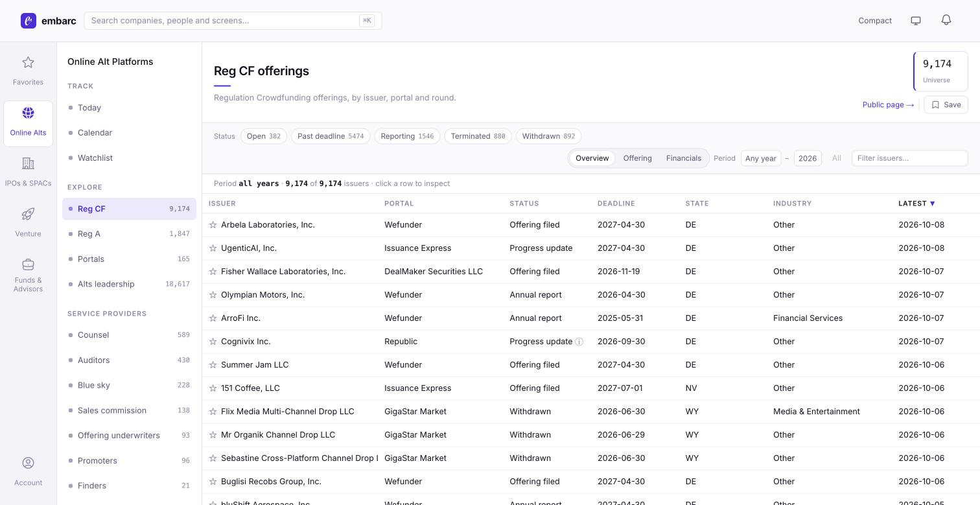The image size is (980, 505).
Task: Open Watchlist in Track section
Action: pos(130,158)
